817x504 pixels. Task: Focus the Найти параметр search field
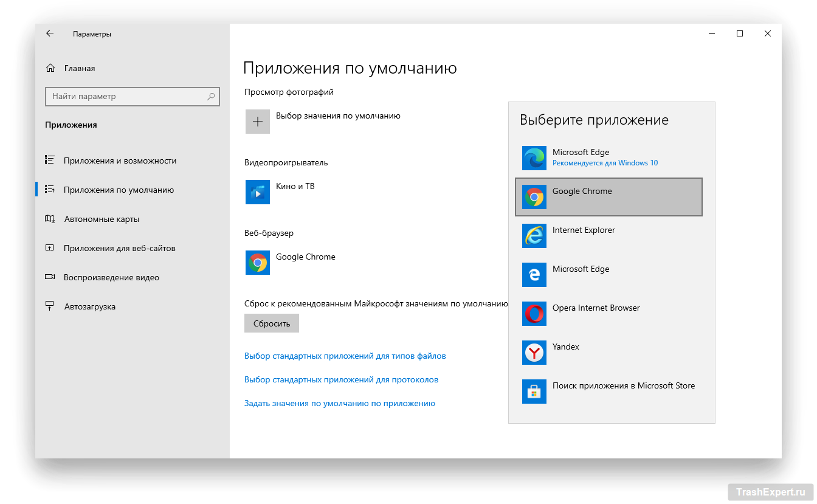(x=132, y=96)
